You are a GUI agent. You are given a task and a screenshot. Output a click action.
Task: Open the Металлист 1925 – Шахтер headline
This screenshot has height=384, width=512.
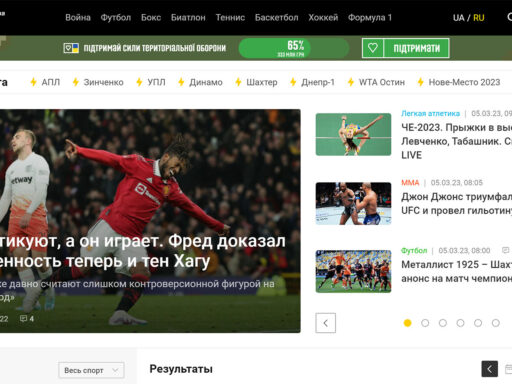(456, 271)
